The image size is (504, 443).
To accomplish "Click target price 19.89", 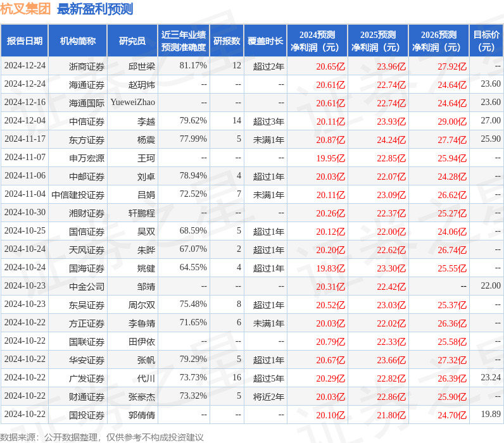I will pos(491,413).
